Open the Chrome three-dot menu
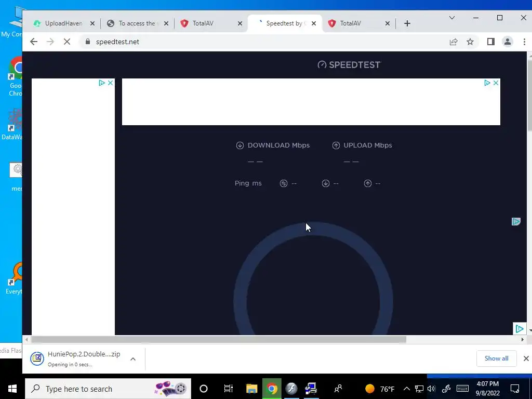This screenshot has height=399, width=532. coord(524,42)
